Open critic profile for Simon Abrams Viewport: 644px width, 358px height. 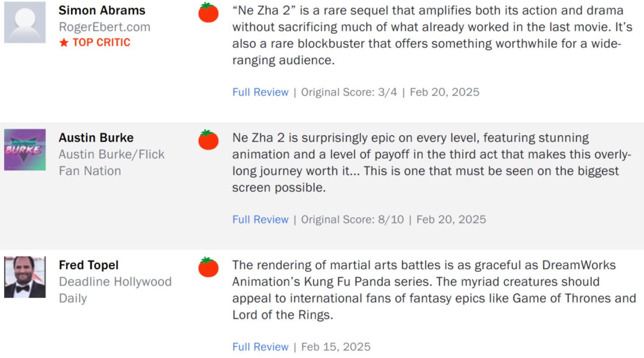(102, 10)
